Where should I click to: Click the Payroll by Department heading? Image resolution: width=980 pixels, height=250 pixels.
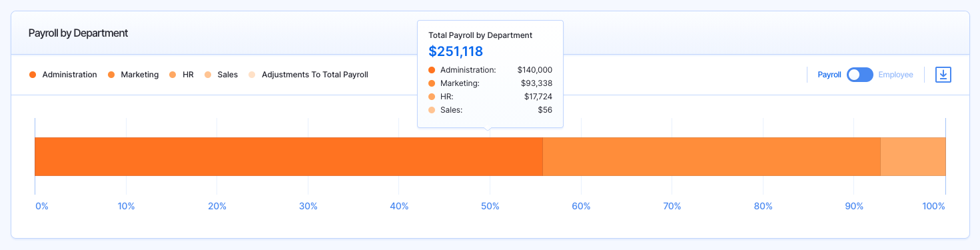tap(78, 33)
